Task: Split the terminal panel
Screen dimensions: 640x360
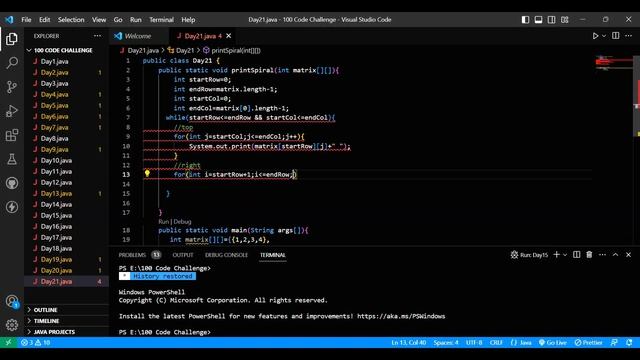Action: [x=576, y=255]
